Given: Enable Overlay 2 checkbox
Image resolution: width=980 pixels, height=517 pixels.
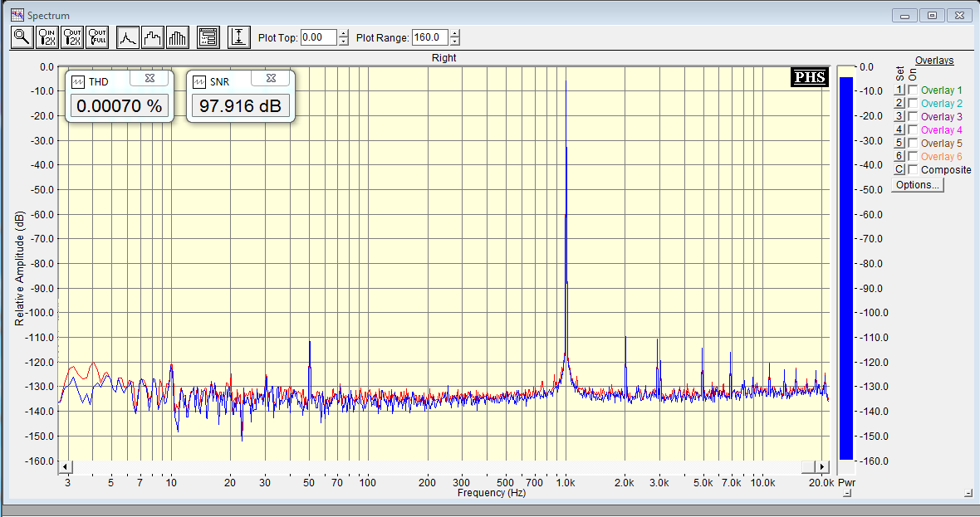Looking at the screenshot, I should tap(913, 103).
